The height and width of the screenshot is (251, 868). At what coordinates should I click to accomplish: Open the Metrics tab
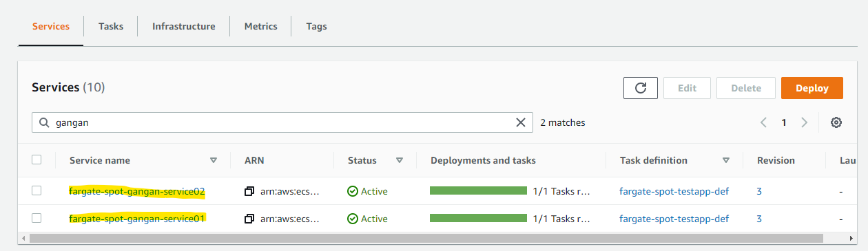pyautogui.click(x=261, y=26)
